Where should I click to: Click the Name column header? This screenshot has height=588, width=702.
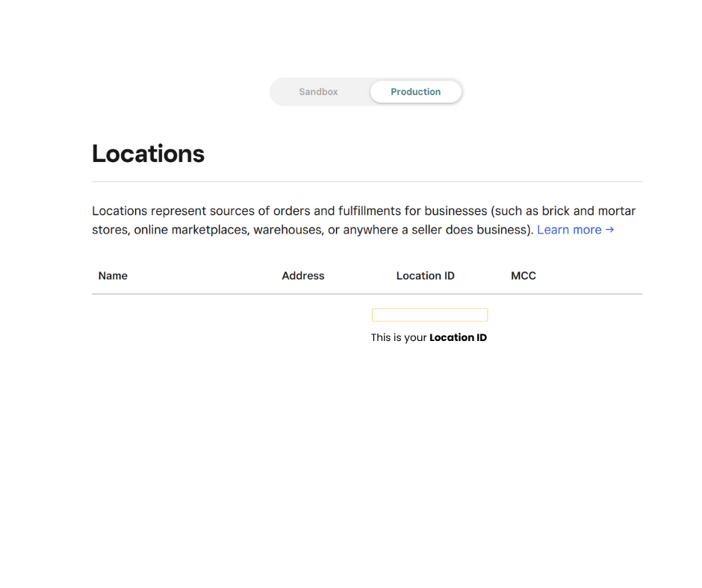point(113,276)
